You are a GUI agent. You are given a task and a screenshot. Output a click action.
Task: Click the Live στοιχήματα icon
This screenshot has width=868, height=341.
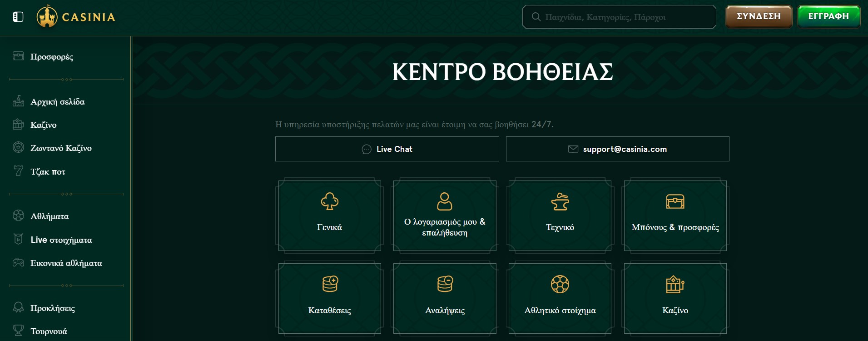click(18, 239)
